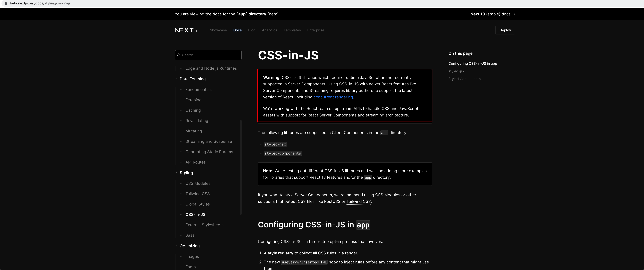Click the Data Fetching section label
644x270 pixels.
[192, 79]
